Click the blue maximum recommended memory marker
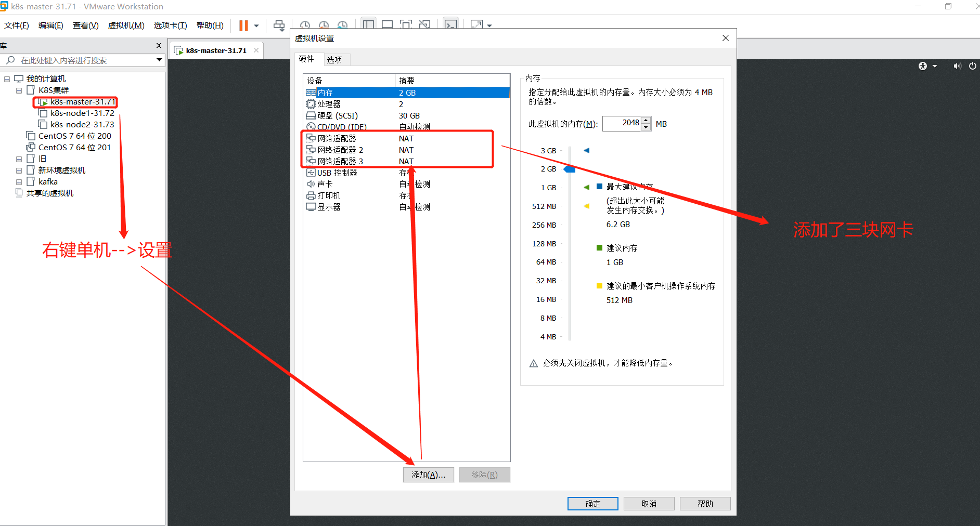The height and width of the screenshot is (526, 980). click(x=587, y=150)
